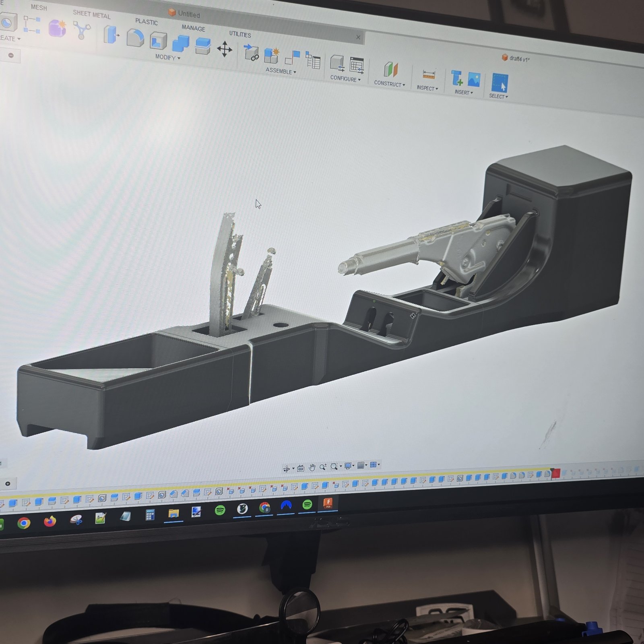Switch to the SHEET METAL tab
Viewport: 644px width, 644px height.
pyautogui.click(x=91, y=14)
